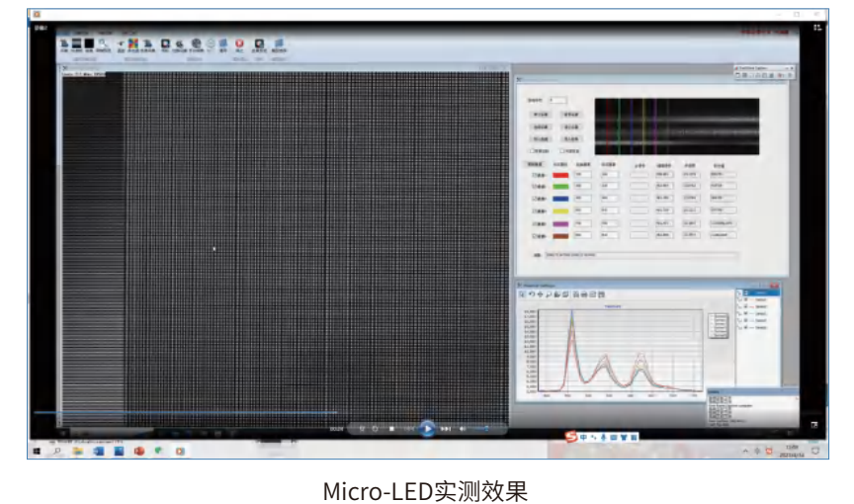Toggle the checkbox beside the blue swatch
This screenshot has height=504, width=854.
coord(535,198)
